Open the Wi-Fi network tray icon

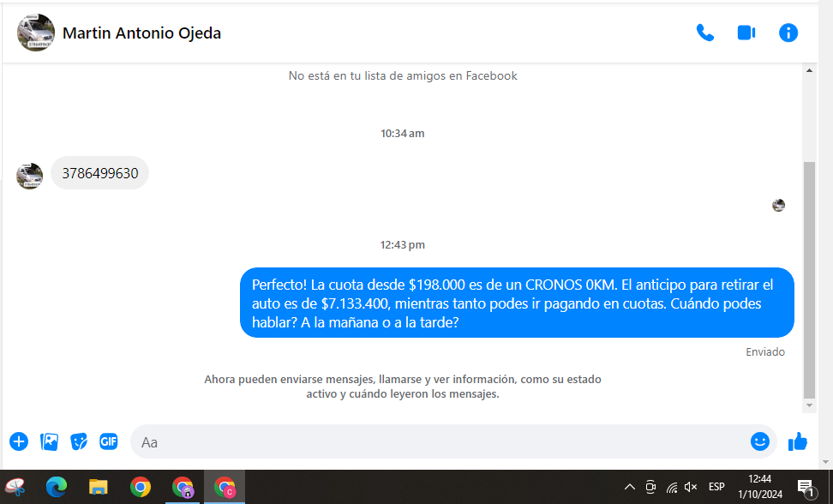point(672,487)
